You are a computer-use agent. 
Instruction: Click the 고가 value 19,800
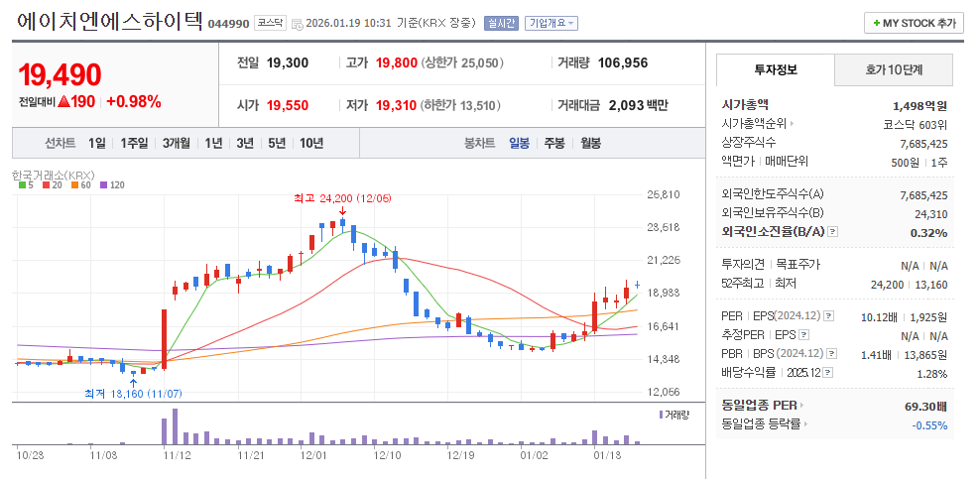395,63
